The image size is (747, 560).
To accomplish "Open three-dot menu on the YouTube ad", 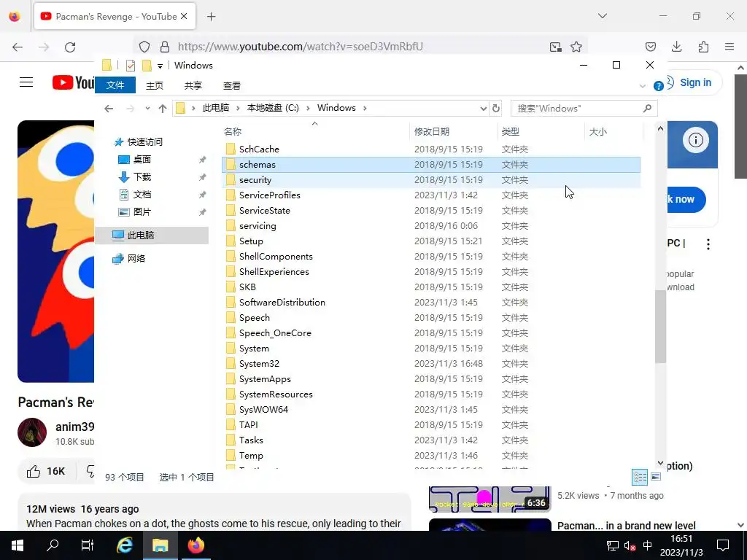I will coord(708,244).
